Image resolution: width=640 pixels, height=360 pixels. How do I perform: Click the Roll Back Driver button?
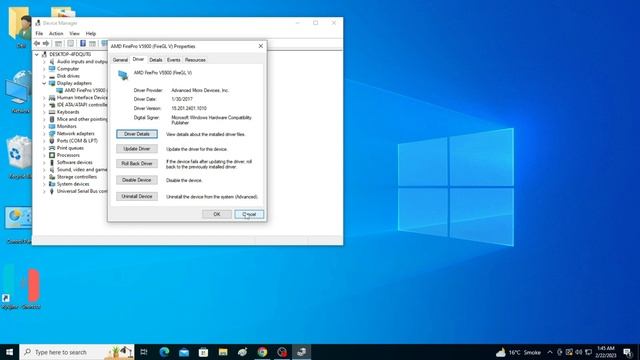coord(137,163)
